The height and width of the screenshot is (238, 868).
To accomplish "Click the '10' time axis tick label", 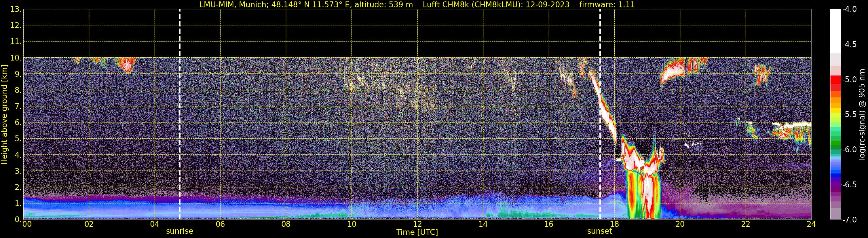I will tap(352, 224).
